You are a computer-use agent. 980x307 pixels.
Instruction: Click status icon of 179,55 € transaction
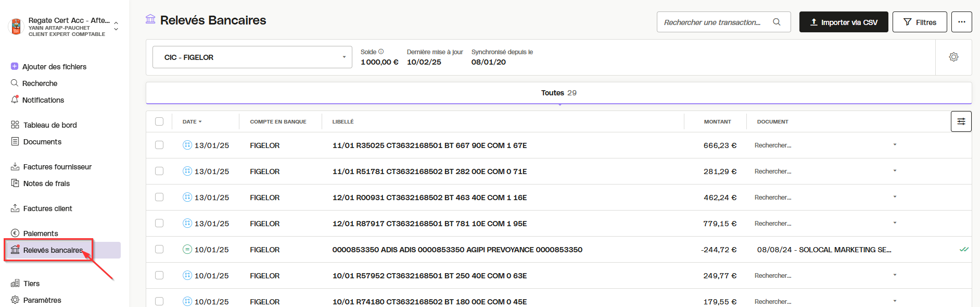point(187,301)
